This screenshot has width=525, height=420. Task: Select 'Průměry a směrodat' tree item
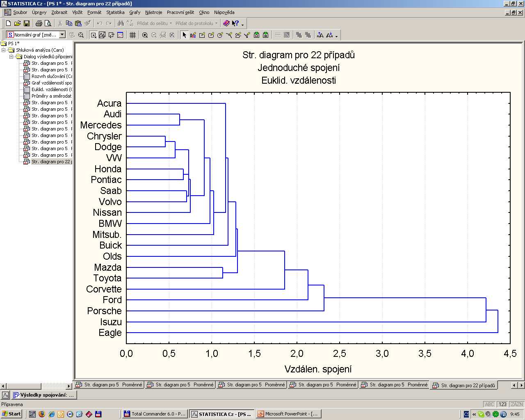pyautogui.click(x=48, y=96)
